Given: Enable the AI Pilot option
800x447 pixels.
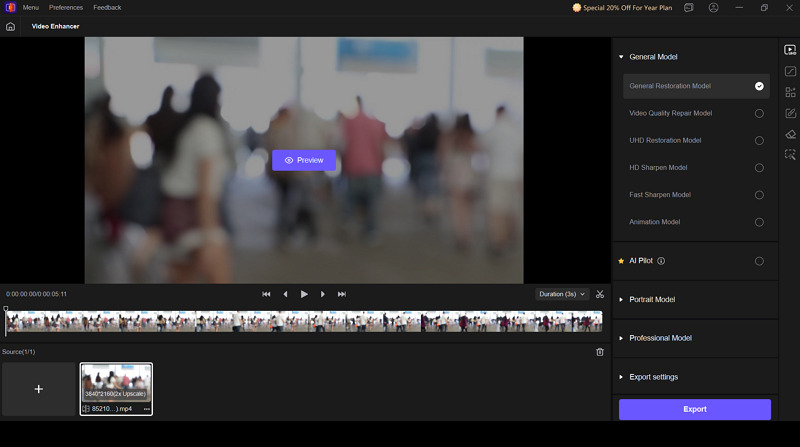Looking at the screenshot, I should pos(759,261).
